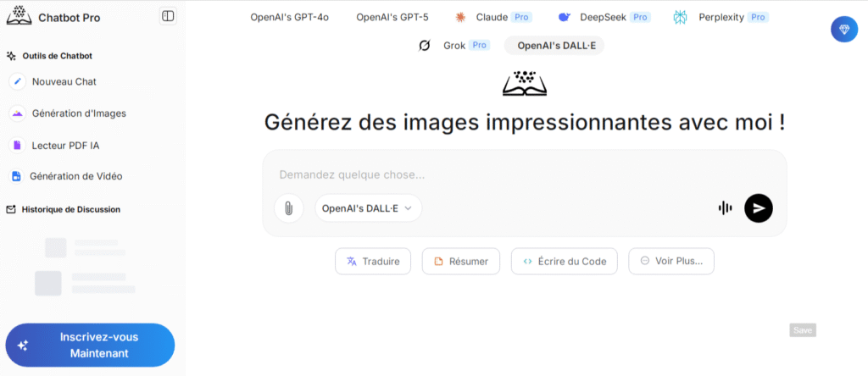Click the Voir Plus... button
This screenshot has width=868, height=376.
[671, 262]
